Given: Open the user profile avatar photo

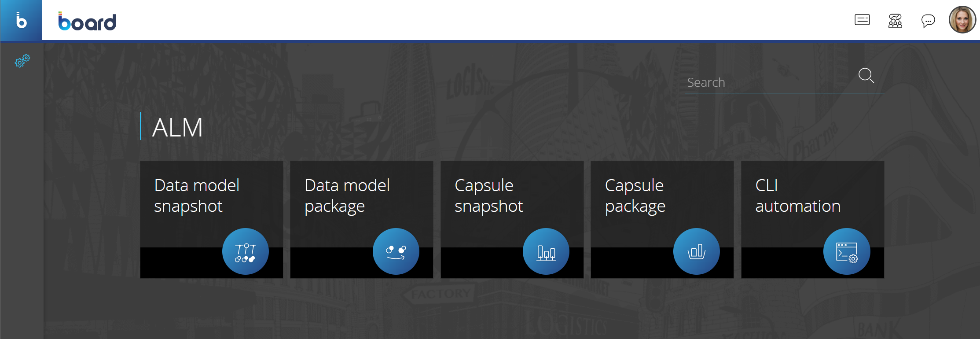Looking at the screenshot, I should (962, 20).
